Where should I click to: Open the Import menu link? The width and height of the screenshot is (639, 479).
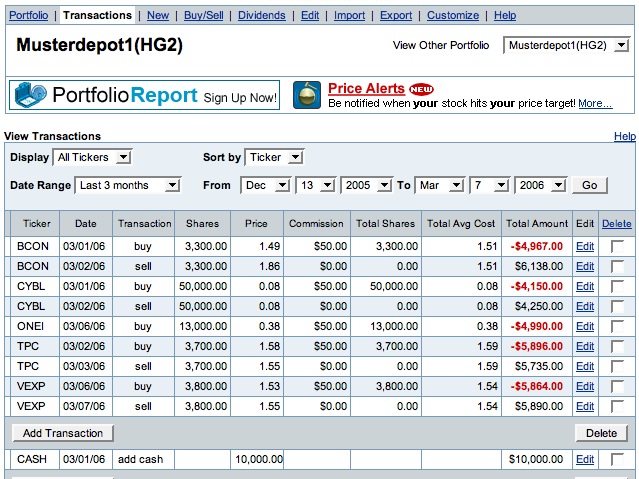pos(349,15)
